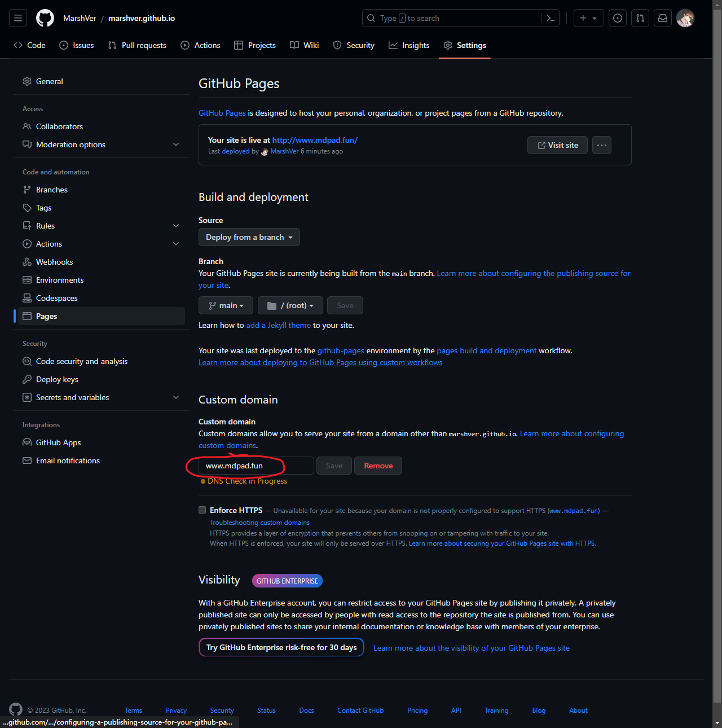Select Environments in the settings sidebar

(59, 280)
